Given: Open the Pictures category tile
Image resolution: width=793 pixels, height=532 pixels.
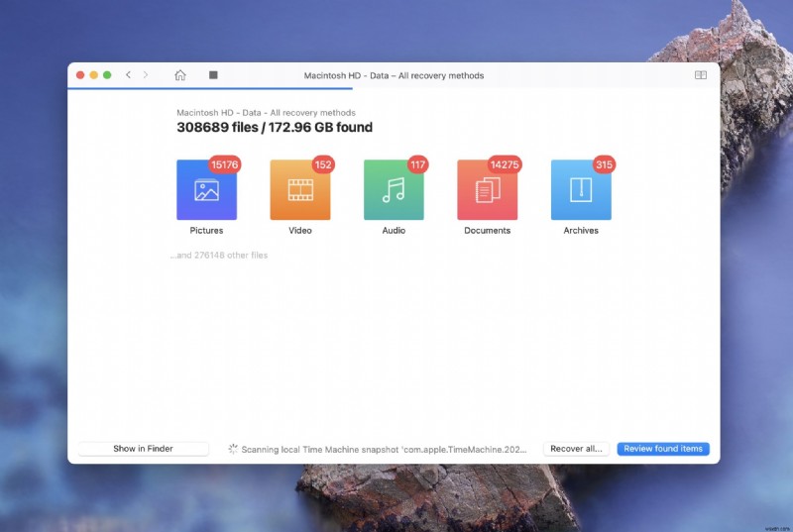Looking at the screenshot, I should pos(206,189).
